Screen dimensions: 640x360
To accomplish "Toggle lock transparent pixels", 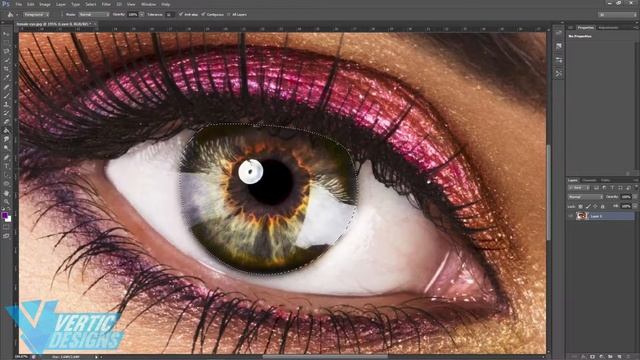I will coord(580,207).
